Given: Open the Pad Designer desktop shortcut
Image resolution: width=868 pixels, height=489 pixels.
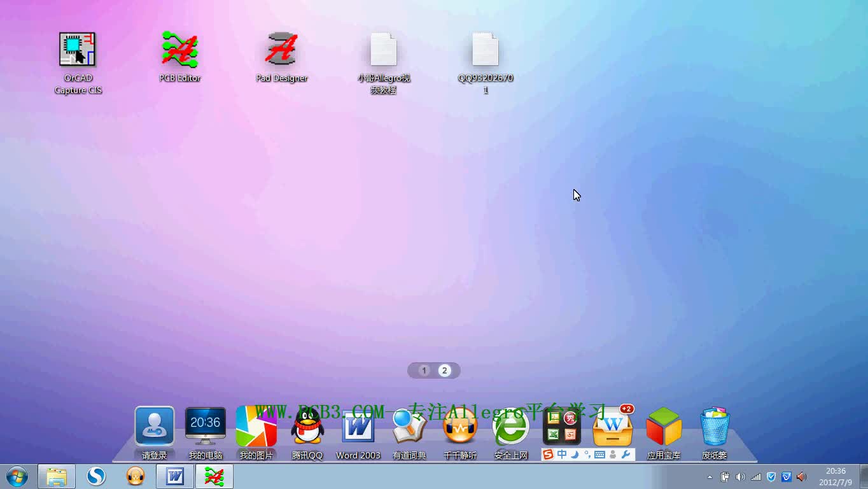Looking at the screenshot, I should tap(281, 57).
